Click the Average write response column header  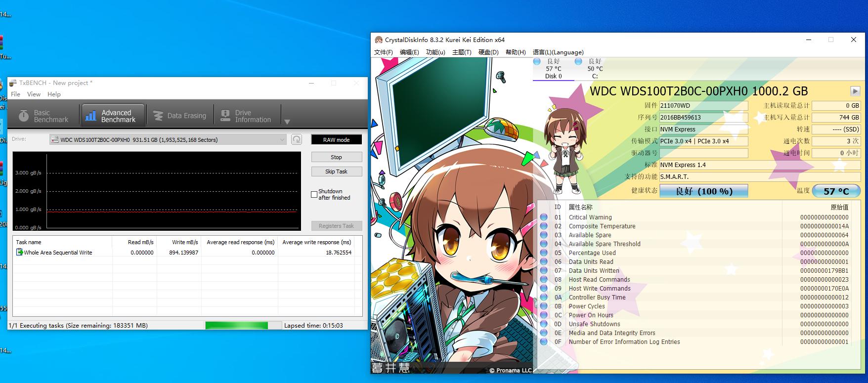point(315,242)
